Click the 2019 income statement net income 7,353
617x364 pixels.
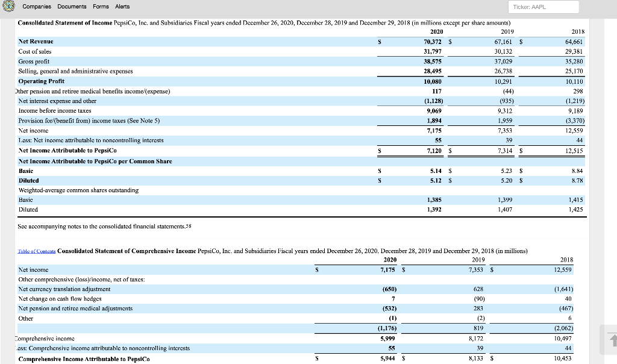pyautogui.click(x=505, y=131)
